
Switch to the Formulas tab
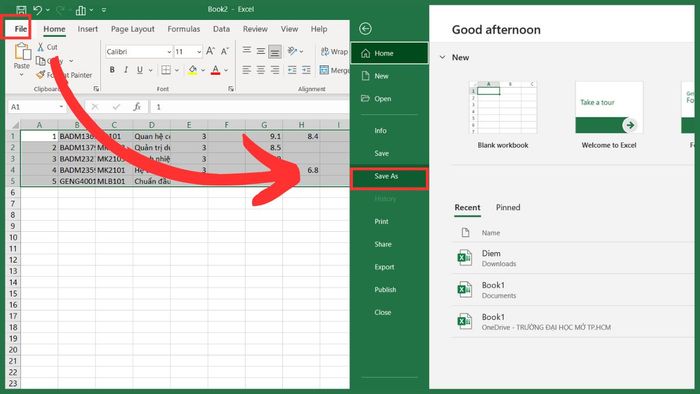point(183,29)
